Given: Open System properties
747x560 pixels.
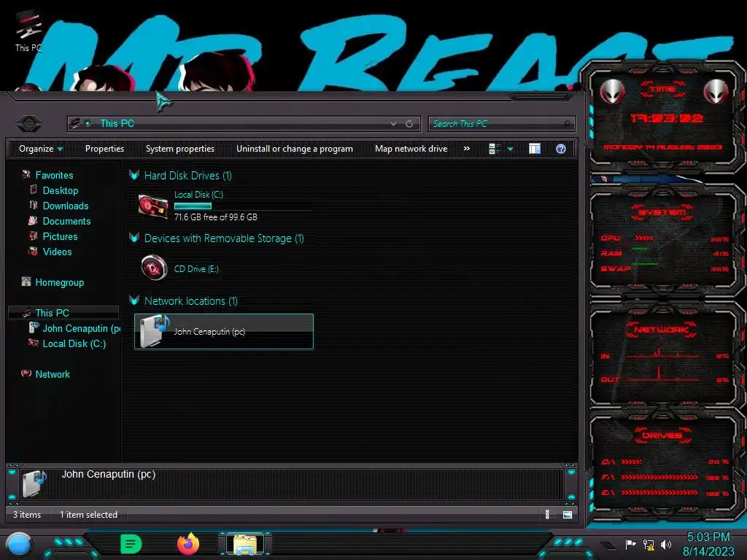Looking at the screenshot, I should pyautogui.click(x=180, y=149).
